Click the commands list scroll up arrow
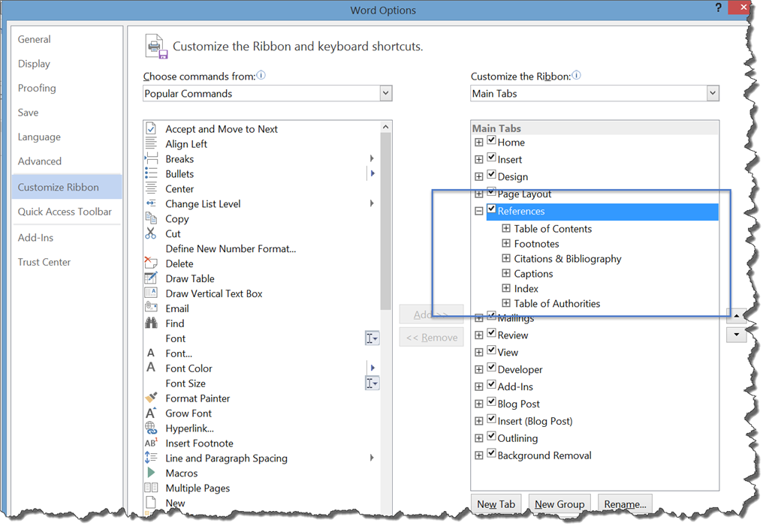 (385, 127)
